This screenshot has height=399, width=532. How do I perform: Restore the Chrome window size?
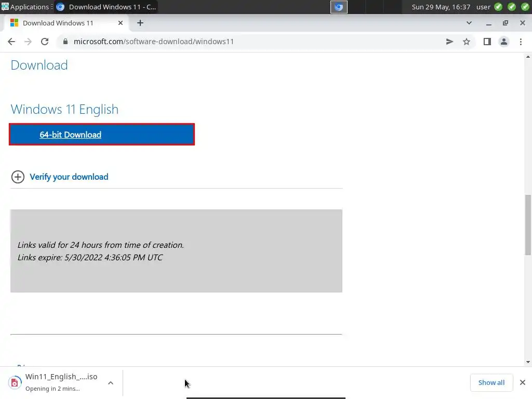506,23
